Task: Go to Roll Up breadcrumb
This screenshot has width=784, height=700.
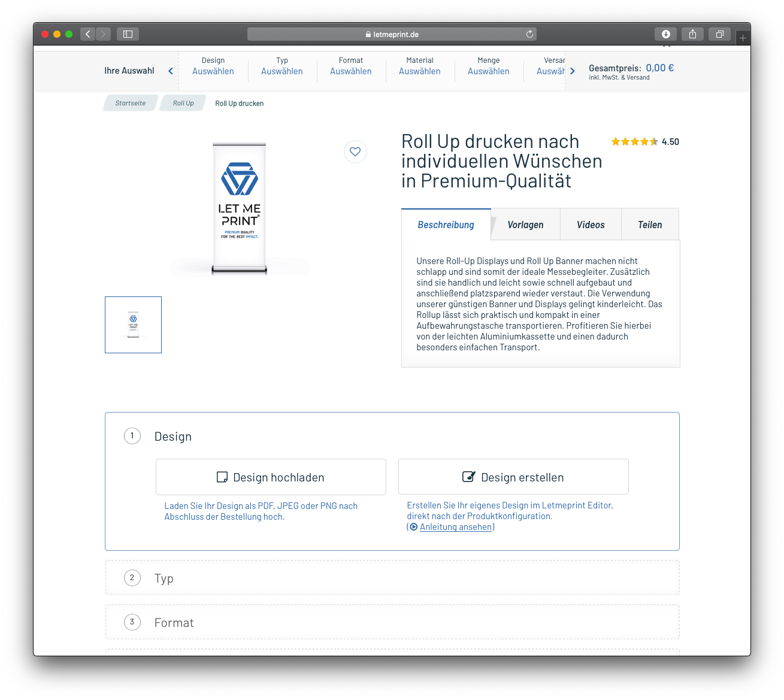Action: coord(183,103)
